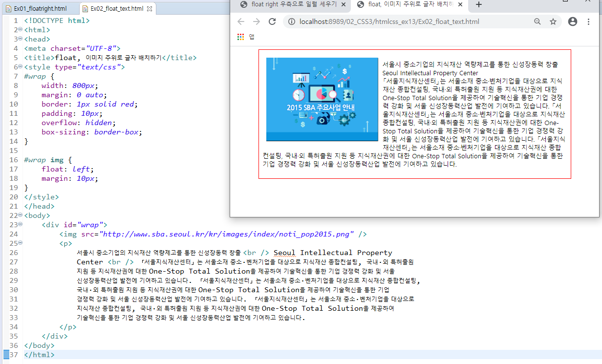The image size is (602, 364).
Task: Click the meta charset line in editor
Action: pos(72,48)
